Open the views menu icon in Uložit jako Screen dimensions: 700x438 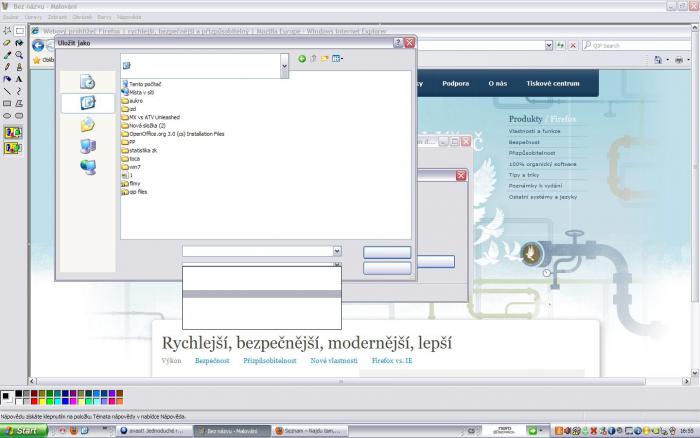coord(337,58)
